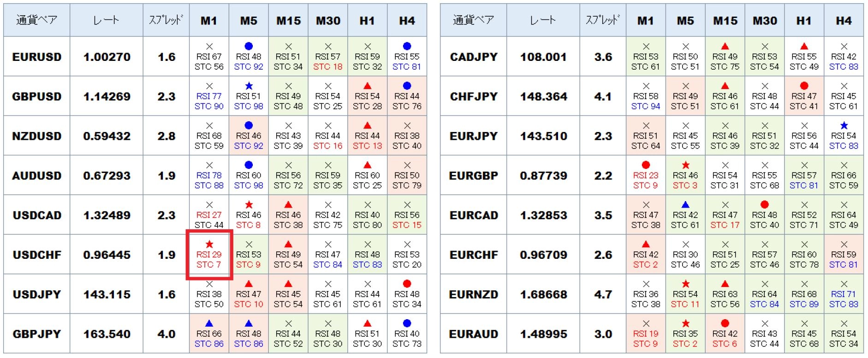
Task: Click the blue triangle in GBPJPY M1 cell
Action: (x=209, y=323)
